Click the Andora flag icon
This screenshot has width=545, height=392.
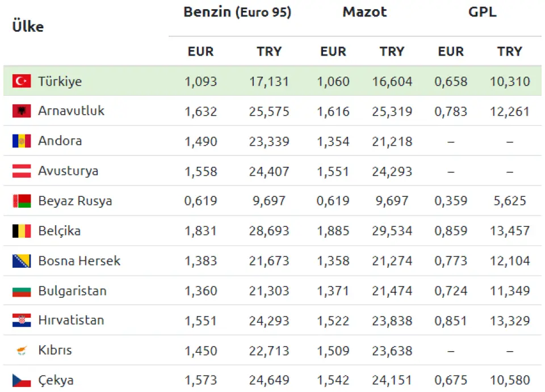pyautogui.click(x=22, y=141)
